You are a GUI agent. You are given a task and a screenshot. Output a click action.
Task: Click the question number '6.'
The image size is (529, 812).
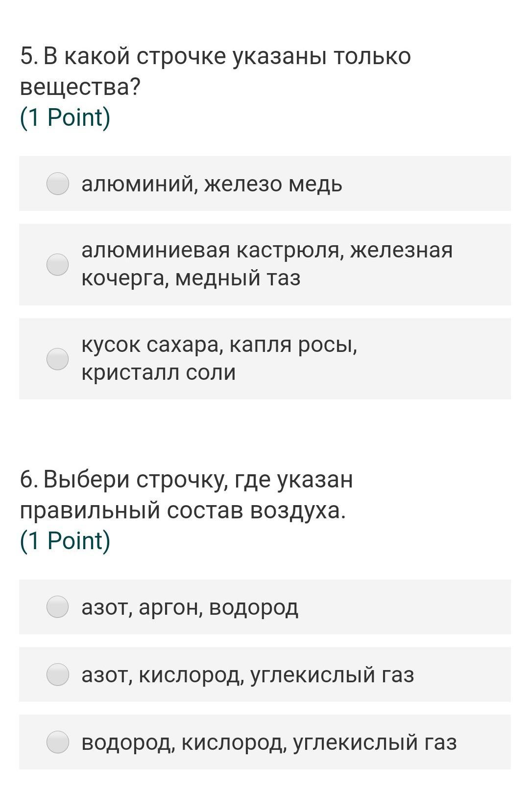pos(29,480)
